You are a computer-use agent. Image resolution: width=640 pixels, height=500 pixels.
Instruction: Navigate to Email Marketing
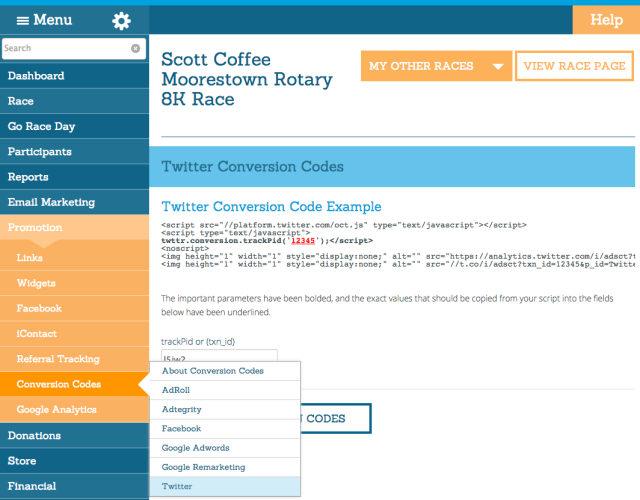click(x=74, y=202)
